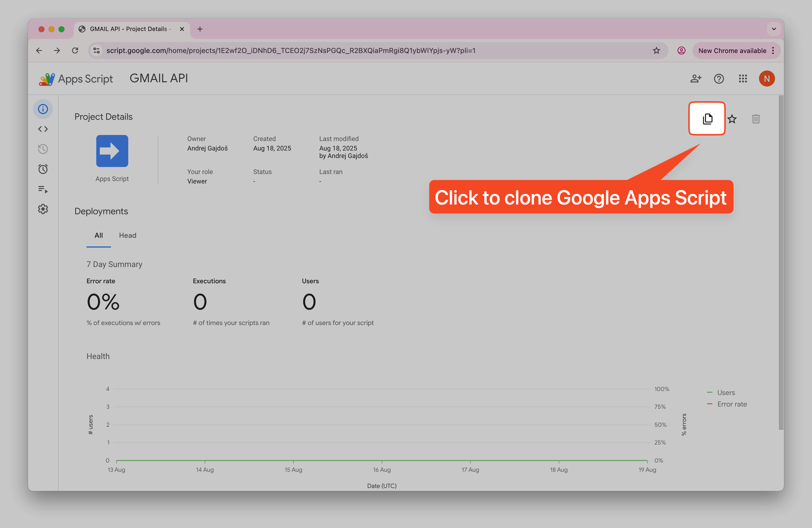Click the Created date Aug 18, 2025
This screenshot has height=528, width=812.
[x=272, y=148]
